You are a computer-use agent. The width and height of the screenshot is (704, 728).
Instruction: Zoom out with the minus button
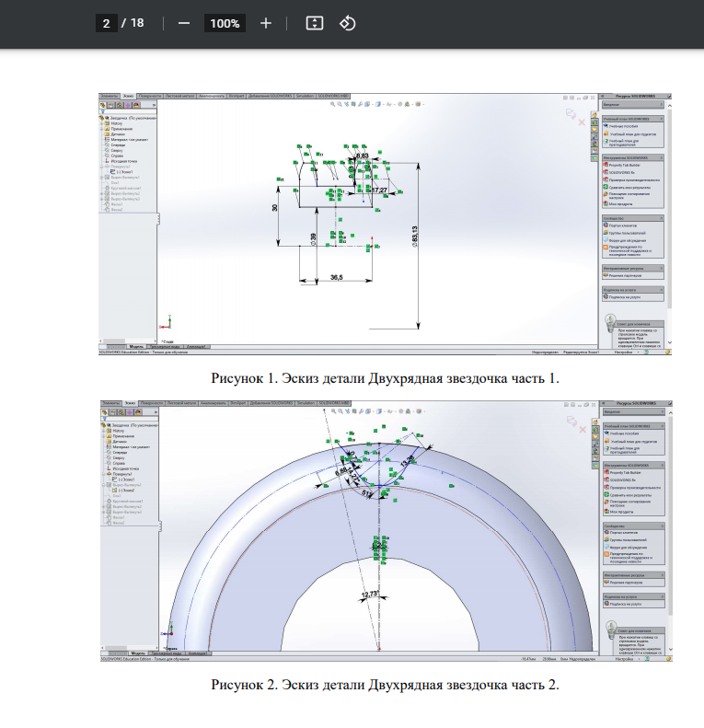click(184, 23)
